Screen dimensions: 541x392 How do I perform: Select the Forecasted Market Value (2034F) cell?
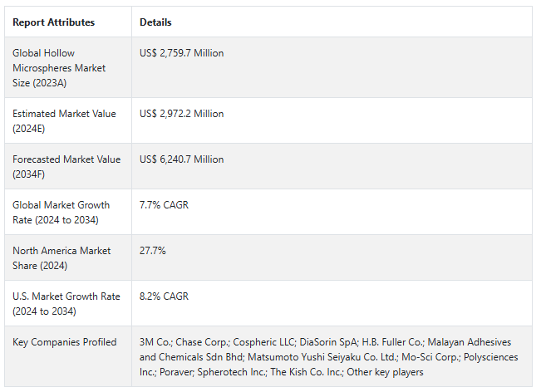pos(65,167)
